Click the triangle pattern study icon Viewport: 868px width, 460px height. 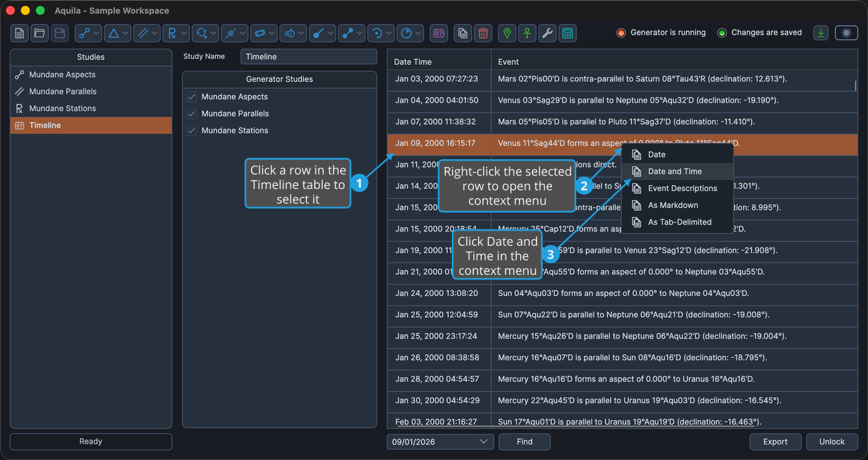point(113,33)
